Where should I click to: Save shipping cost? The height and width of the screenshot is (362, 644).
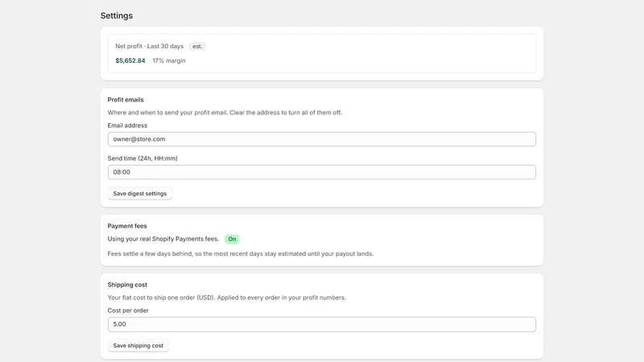click(138, 346)
